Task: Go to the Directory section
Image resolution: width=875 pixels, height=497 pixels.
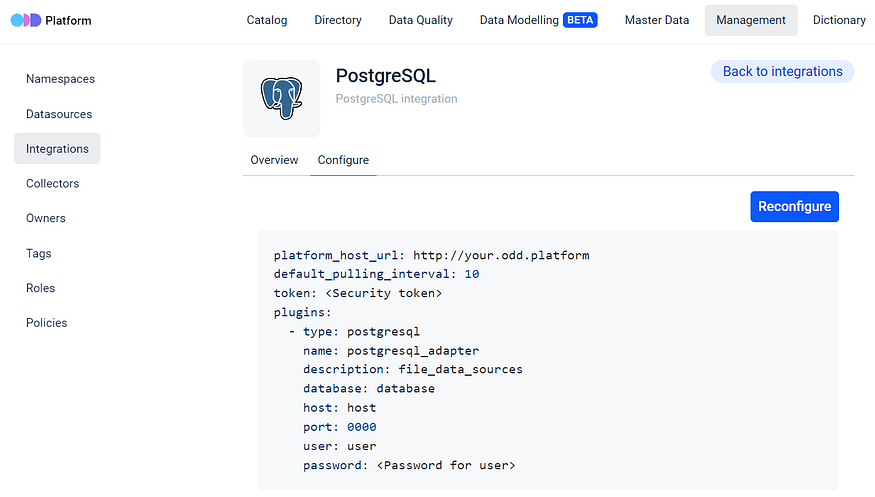Action: (x=338, y=20)
